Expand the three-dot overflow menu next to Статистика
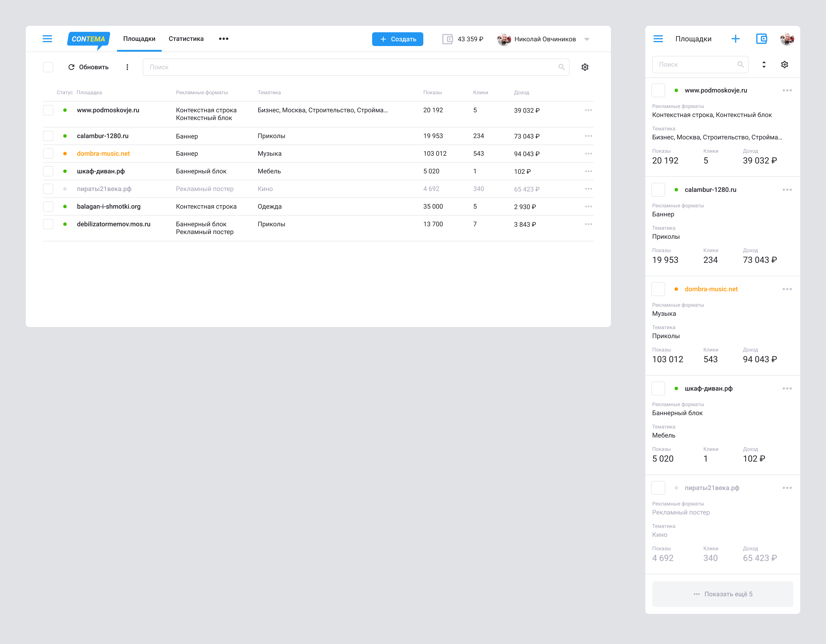This screenshot has width=826, height=644. point(223,39)
